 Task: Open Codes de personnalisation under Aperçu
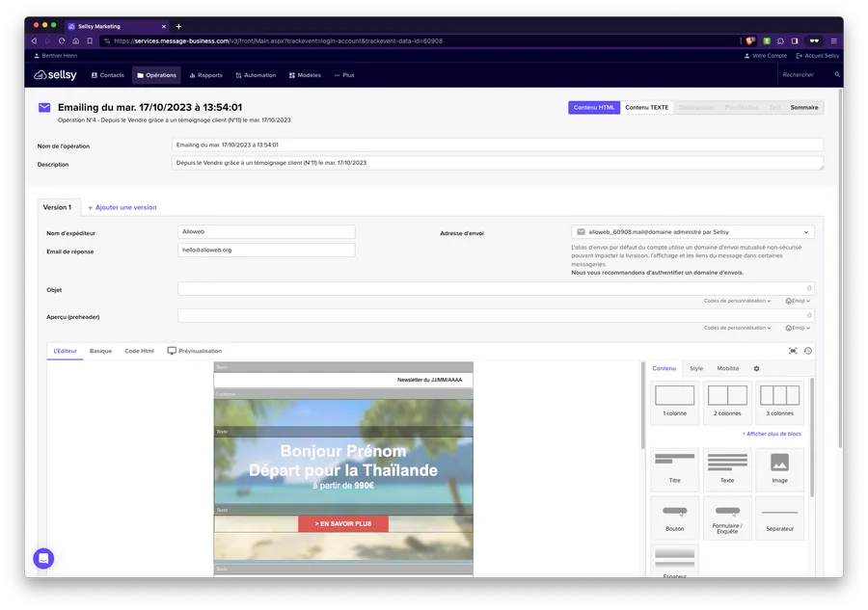click(x=737, y=328)
